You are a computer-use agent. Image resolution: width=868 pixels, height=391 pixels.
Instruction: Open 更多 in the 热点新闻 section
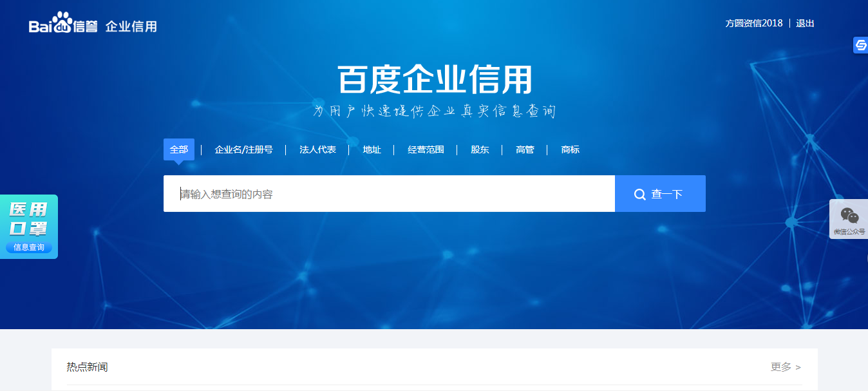(786, 367)
